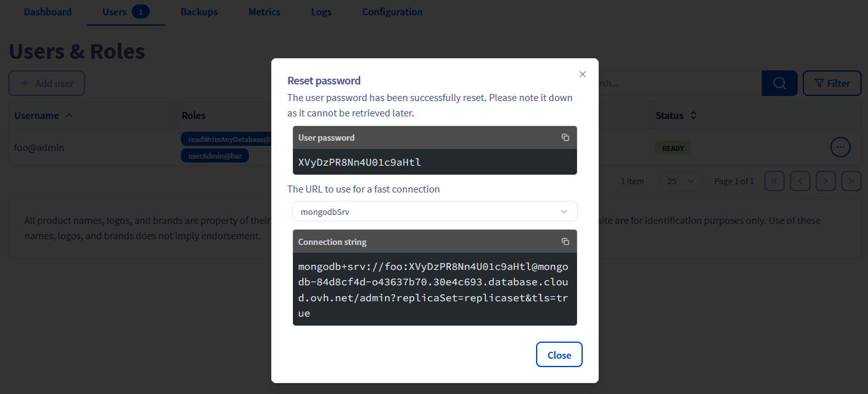Click inside the connection string text box
The height and width of the screenshot is (394, 868).
[435, 289]
